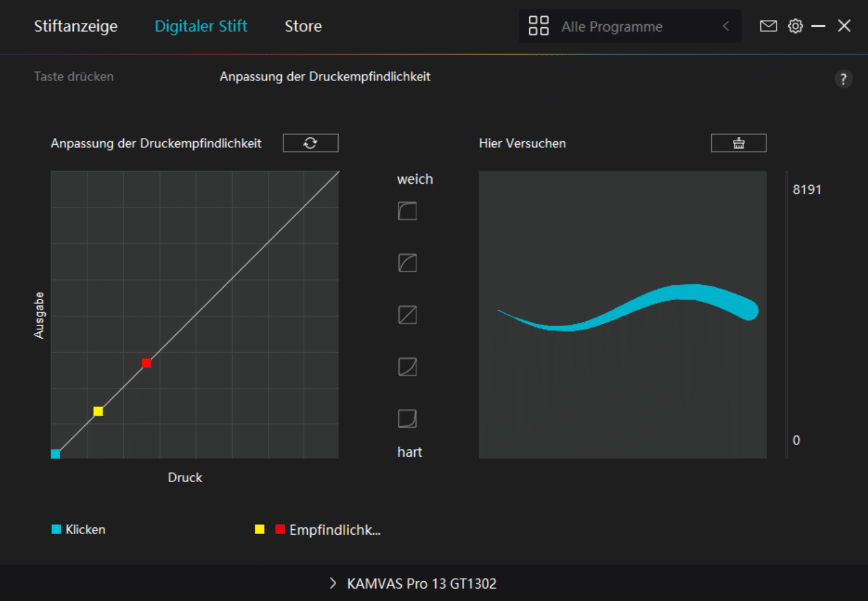Click the cyan click-threshold point
The image size is (868, 601).
click(x=55, y=454)
